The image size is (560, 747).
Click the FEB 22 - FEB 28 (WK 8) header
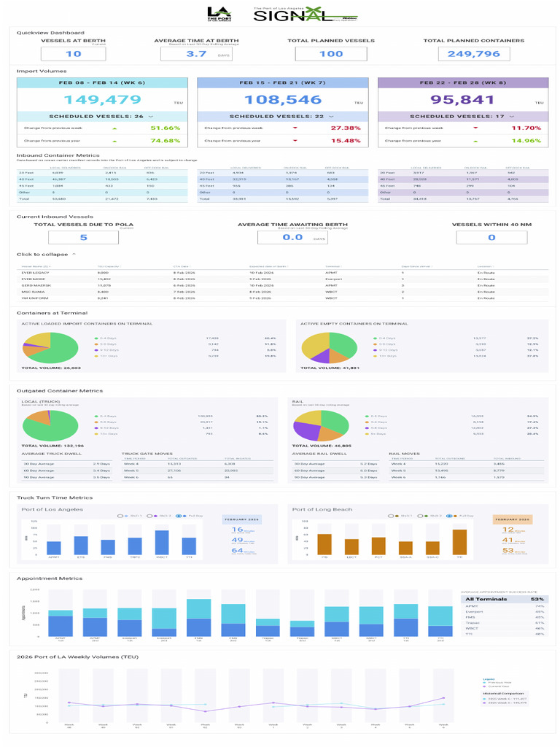coord(463,83)
